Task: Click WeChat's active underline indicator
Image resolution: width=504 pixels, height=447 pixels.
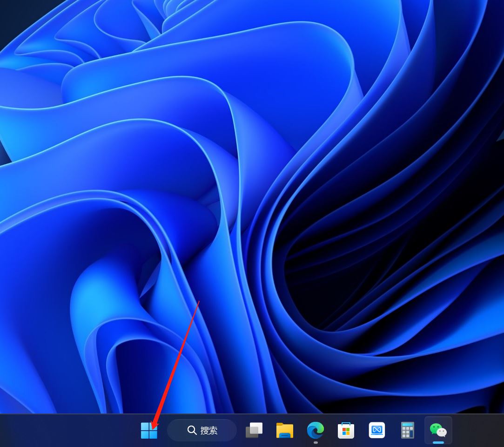Action: [438, 442]
